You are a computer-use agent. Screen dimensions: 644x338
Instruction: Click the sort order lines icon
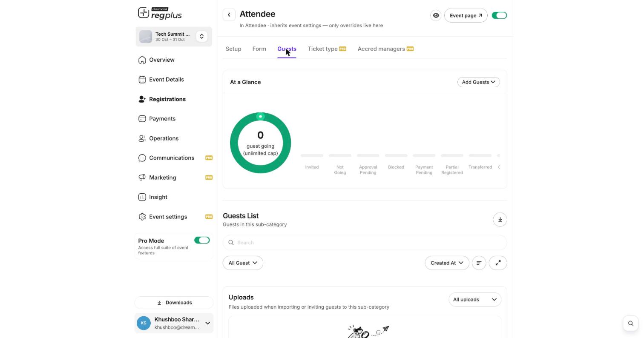[x=479, y=263]
